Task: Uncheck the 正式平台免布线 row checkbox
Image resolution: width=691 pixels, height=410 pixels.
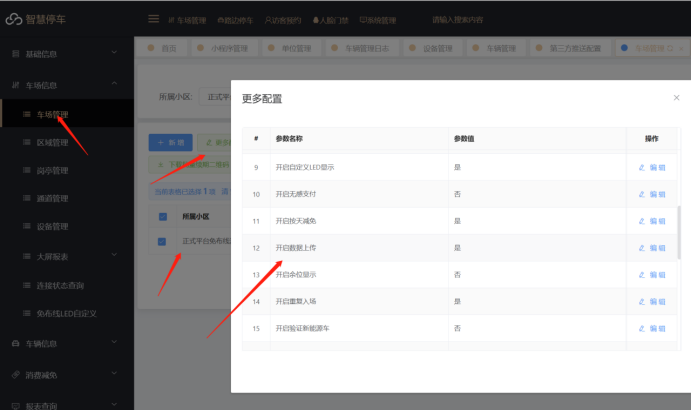Action: click(162, 242)
